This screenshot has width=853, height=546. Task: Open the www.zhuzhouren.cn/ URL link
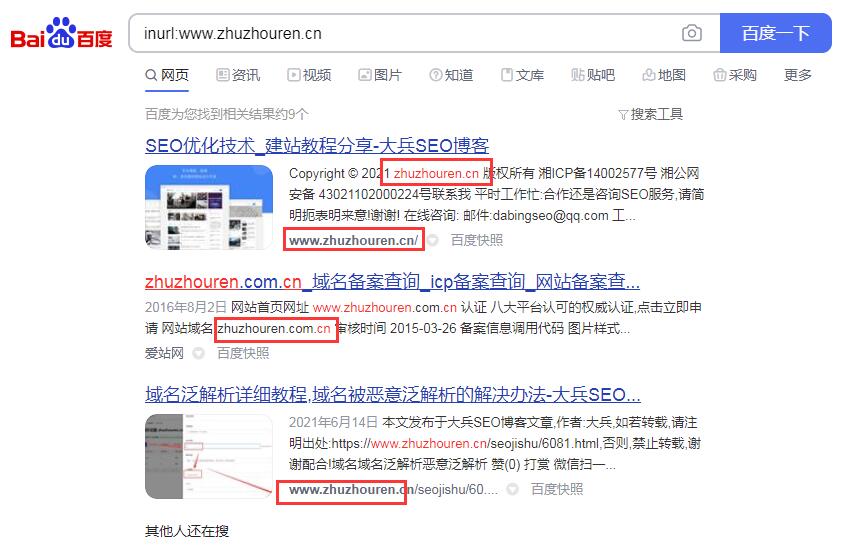tap(354, 240)
